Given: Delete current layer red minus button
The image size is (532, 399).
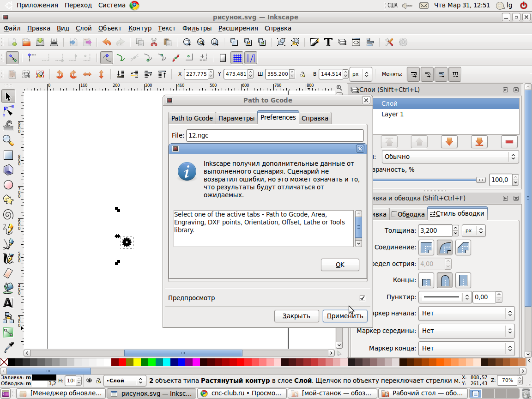Looking at the screenshot, I should (x=509, y=142).
